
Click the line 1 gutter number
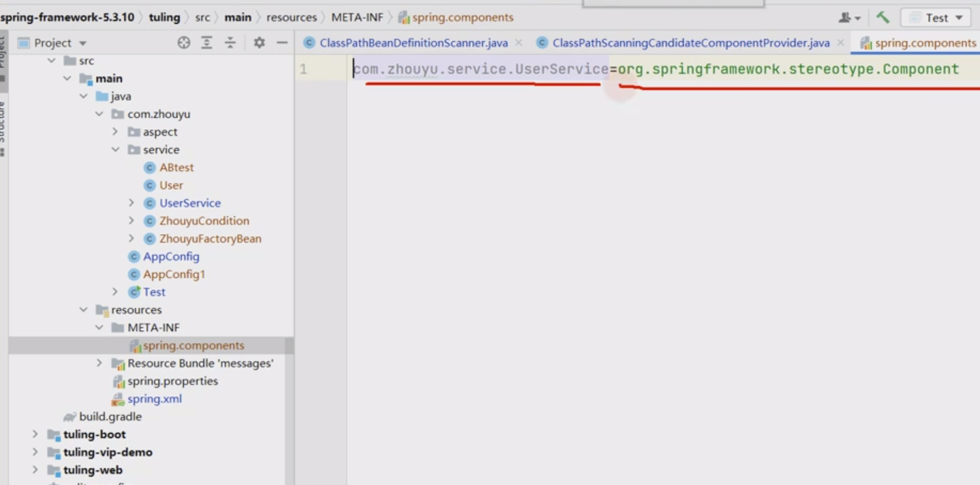pos(303,69)
